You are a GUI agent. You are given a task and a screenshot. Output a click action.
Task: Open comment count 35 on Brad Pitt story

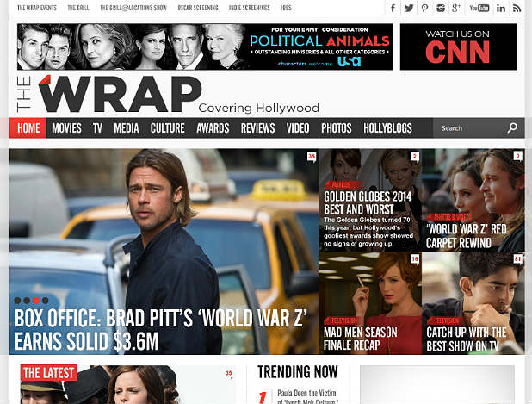pos(312,157)
